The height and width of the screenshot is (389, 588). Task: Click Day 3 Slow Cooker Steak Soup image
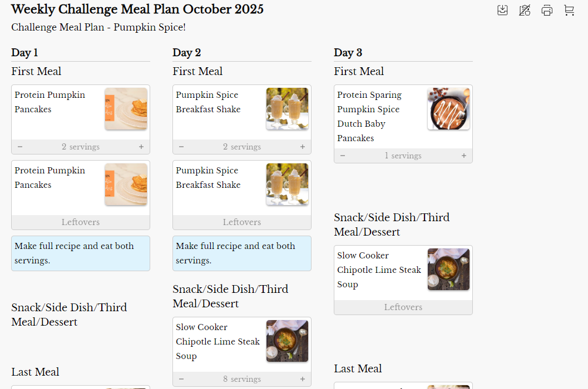tap(448, 270)
